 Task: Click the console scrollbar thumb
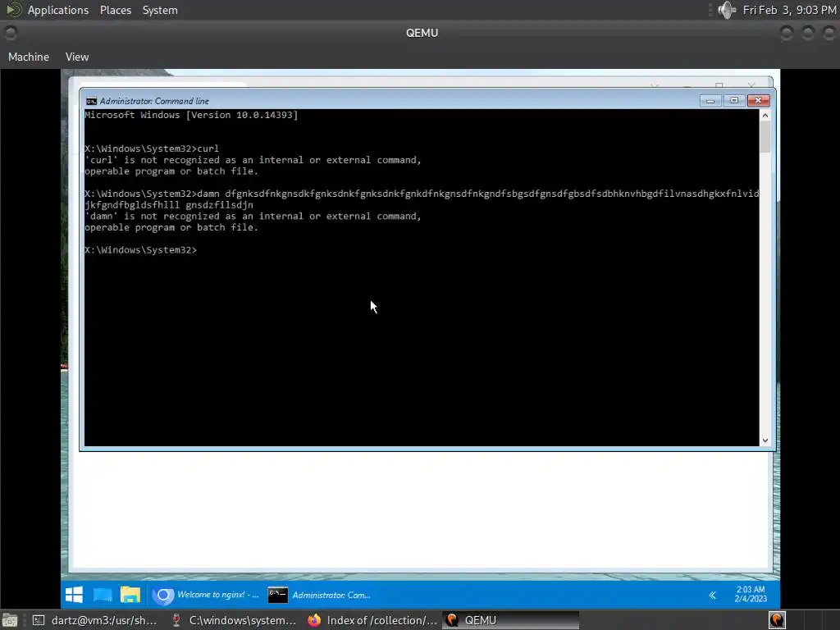(765, 137)
